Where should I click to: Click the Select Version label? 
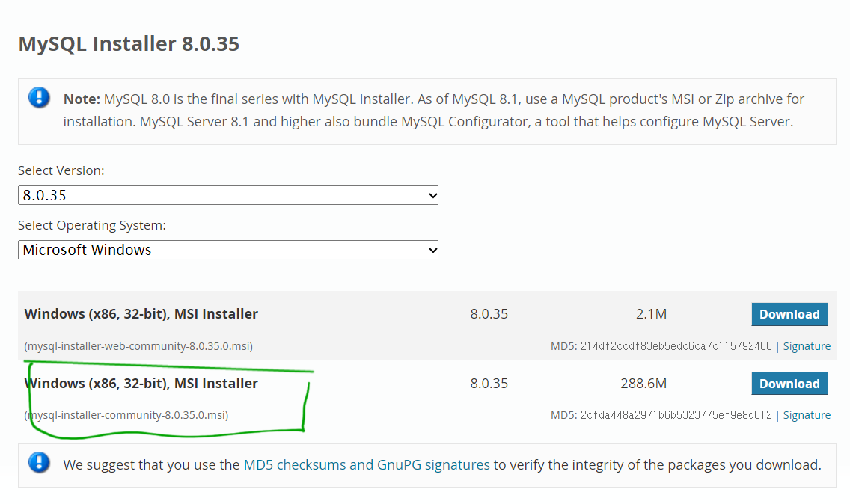[61, 170]
